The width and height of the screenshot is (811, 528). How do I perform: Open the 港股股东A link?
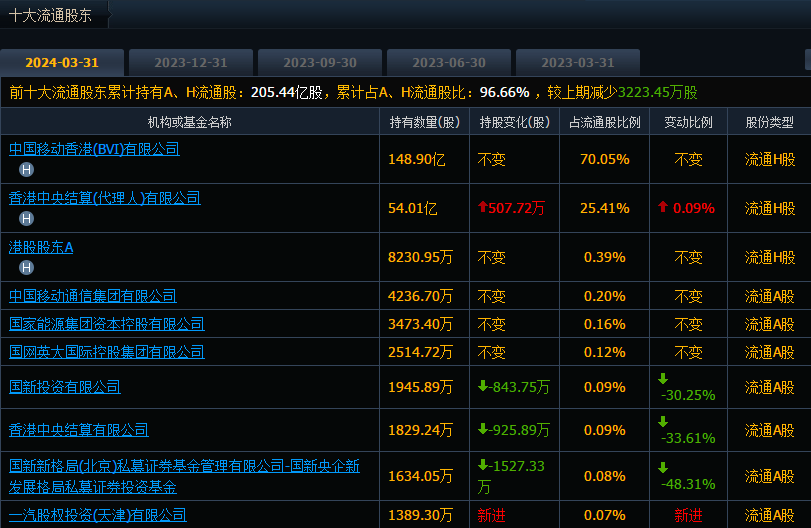(x=41, y=247)
